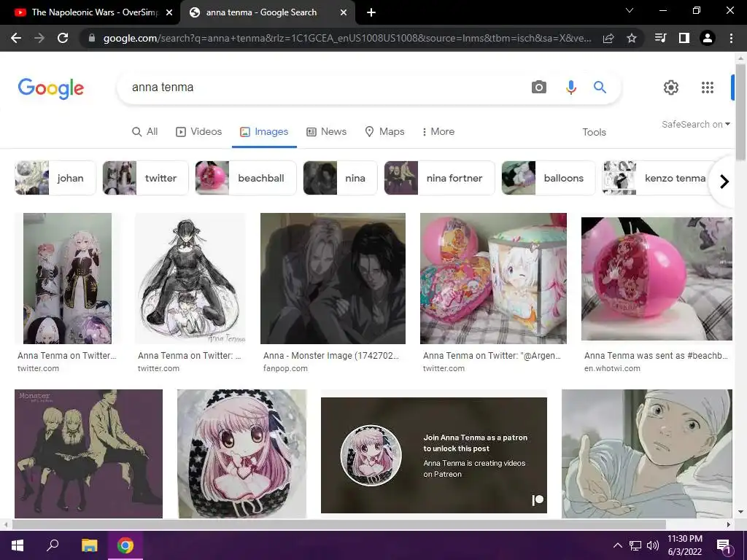Open Google apps grid icon

point(708,87)
